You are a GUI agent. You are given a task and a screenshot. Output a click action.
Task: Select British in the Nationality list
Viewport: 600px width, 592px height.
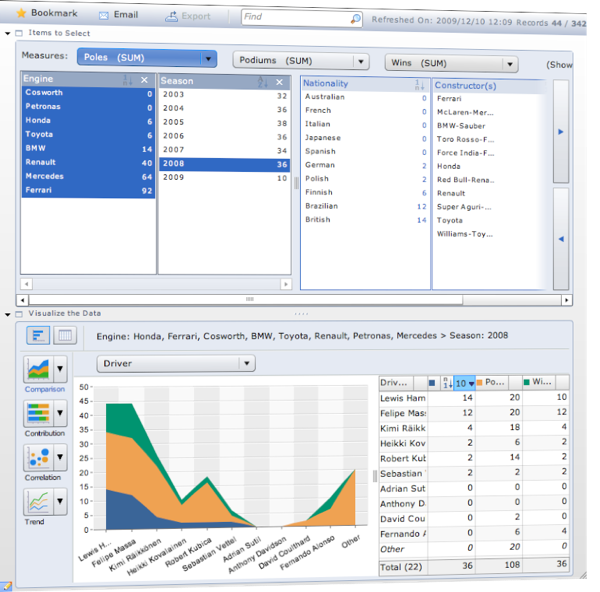(365, 220)
